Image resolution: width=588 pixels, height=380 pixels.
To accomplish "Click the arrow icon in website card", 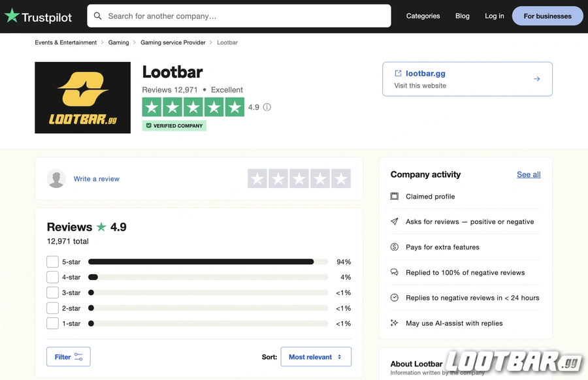I will tap(536, 79).
